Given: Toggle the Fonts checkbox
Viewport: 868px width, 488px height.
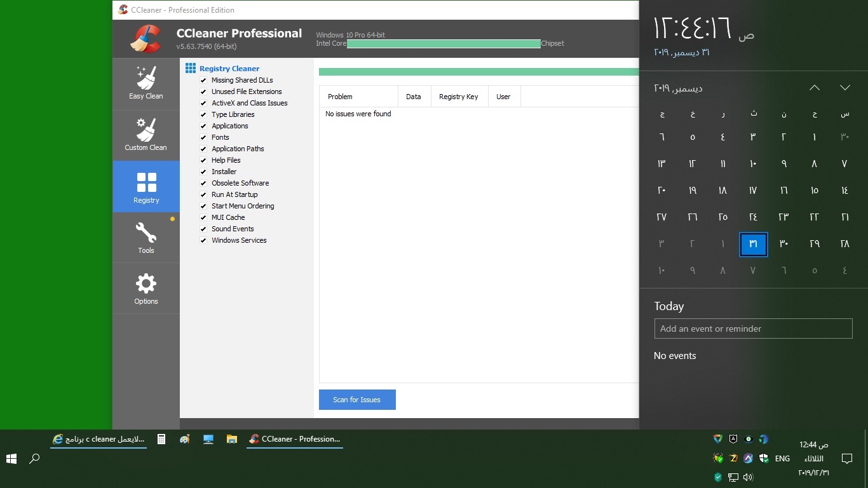Looking at the screenshot, I should point(203,137).
